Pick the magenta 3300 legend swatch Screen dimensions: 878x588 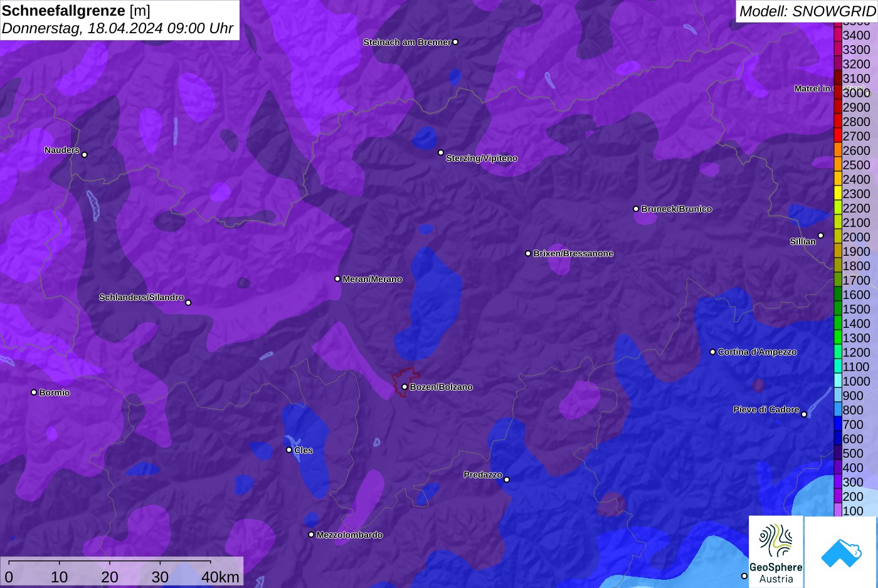[838, 49]
